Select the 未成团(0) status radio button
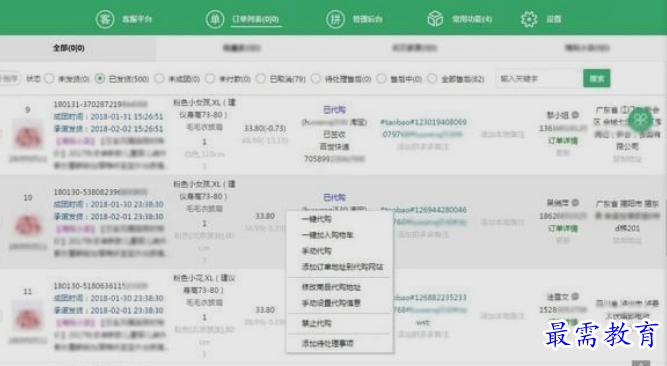This screenshot has width=667, height=366. click(x=159, y=79)
